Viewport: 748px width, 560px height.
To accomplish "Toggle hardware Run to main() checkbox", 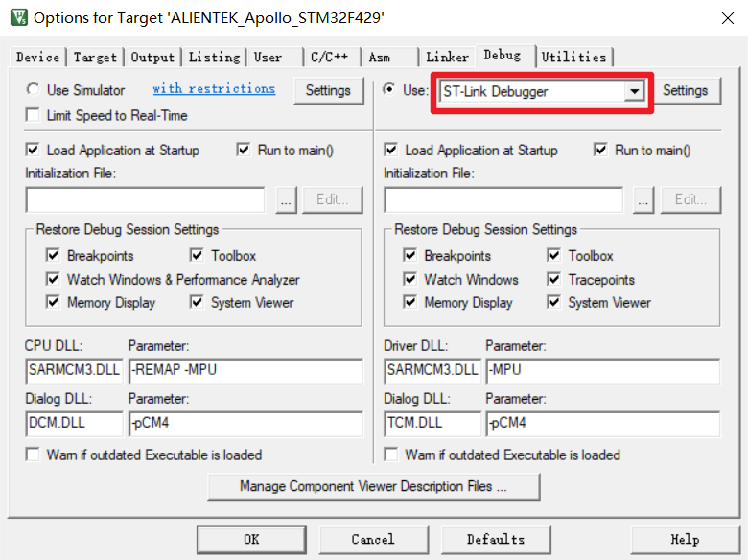I will [x=600, y=150].
